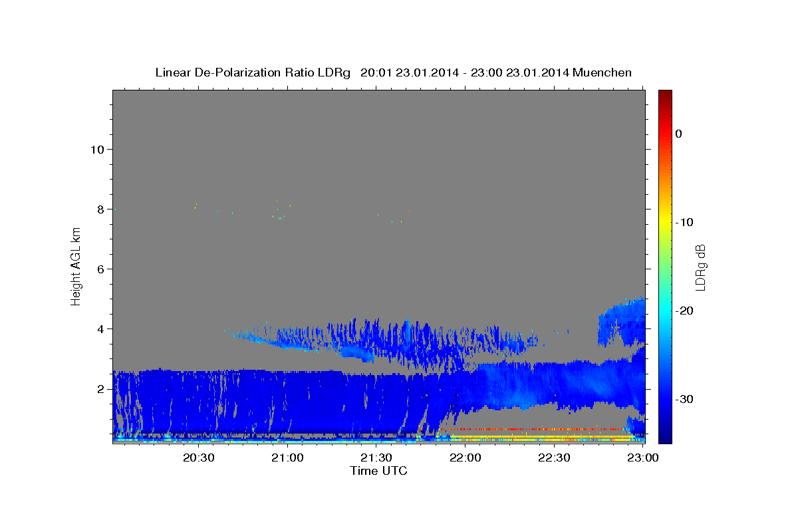Click the colorbar value -30

click(x=685, y=399)
